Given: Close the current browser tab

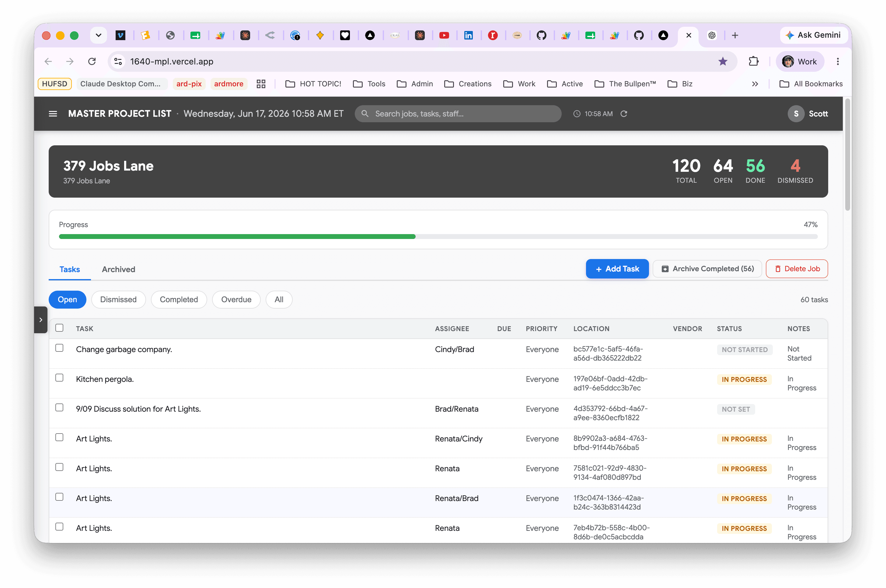Looking at the screenshot, I should pyautogui.click(x=689, y=35).
